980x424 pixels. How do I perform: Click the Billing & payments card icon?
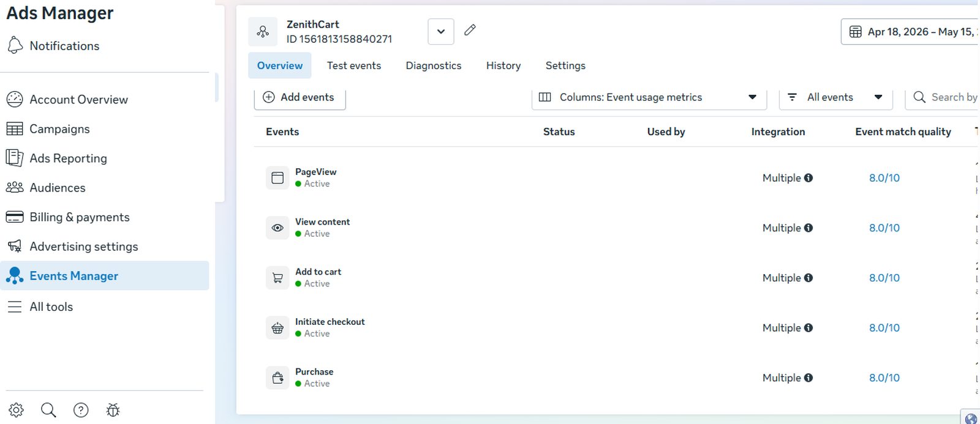[15, 217]
